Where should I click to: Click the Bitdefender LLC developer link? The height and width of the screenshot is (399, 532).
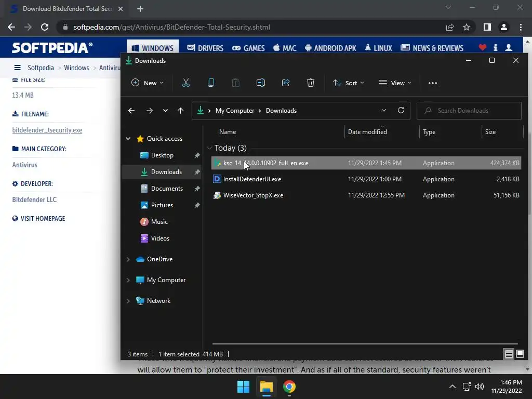pos(34,199)
